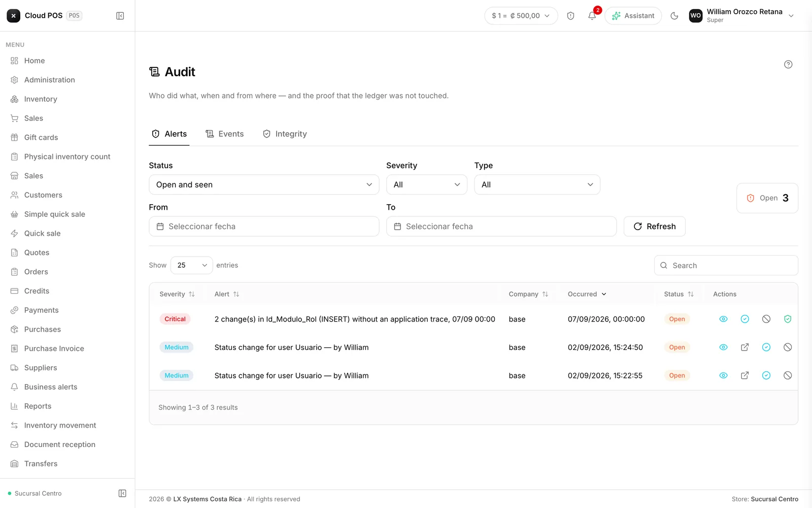
Task: Expand the Type filter dropdown
Action: point(537,185)
